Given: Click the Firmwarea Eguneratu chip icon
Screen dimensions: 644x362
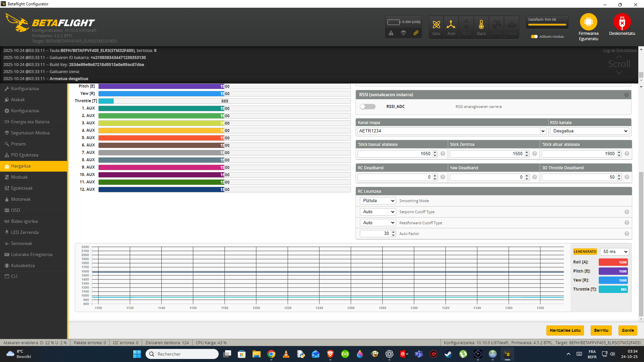Looking at the screenshot, I should pos(588,22).
